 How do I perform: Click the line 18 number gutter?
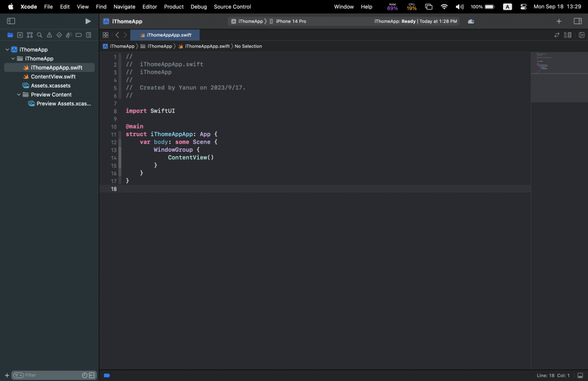114,189
